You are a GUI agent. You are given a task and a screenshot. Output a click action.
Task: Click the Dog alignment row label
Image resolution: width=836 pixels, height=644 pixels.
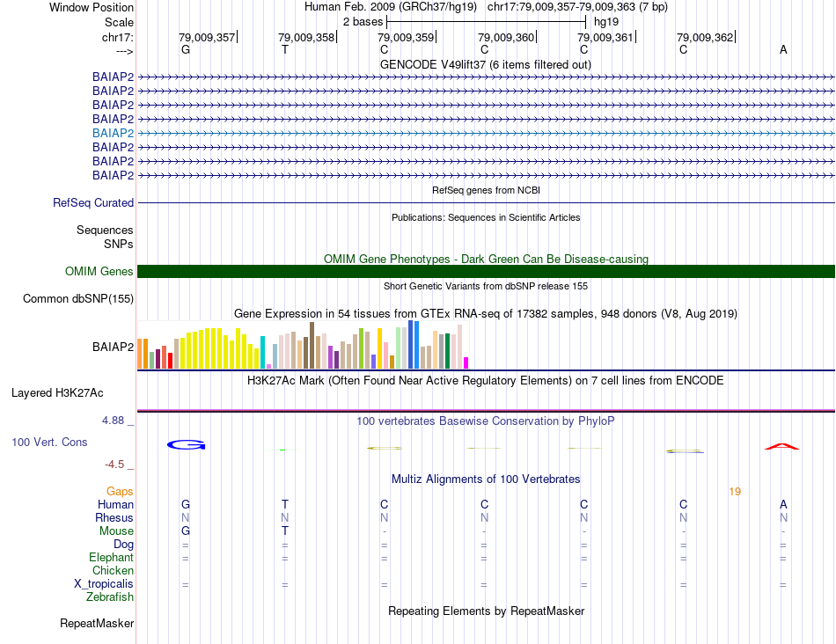124,545
